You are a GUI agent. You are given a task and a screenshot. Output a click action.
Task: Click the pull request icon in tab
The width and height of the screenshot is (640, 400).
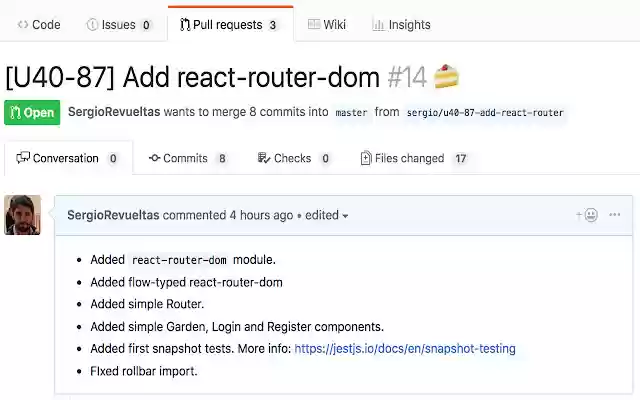pyautogui.click(x=185, y=25)
